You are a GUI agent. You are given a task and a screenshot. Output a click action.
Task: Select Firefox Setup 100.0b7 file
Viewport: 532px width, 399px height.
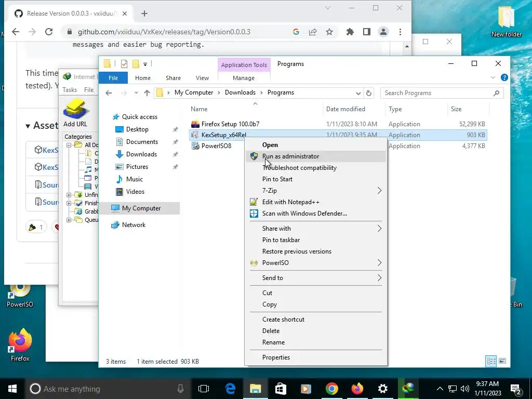tap(230, 124)
